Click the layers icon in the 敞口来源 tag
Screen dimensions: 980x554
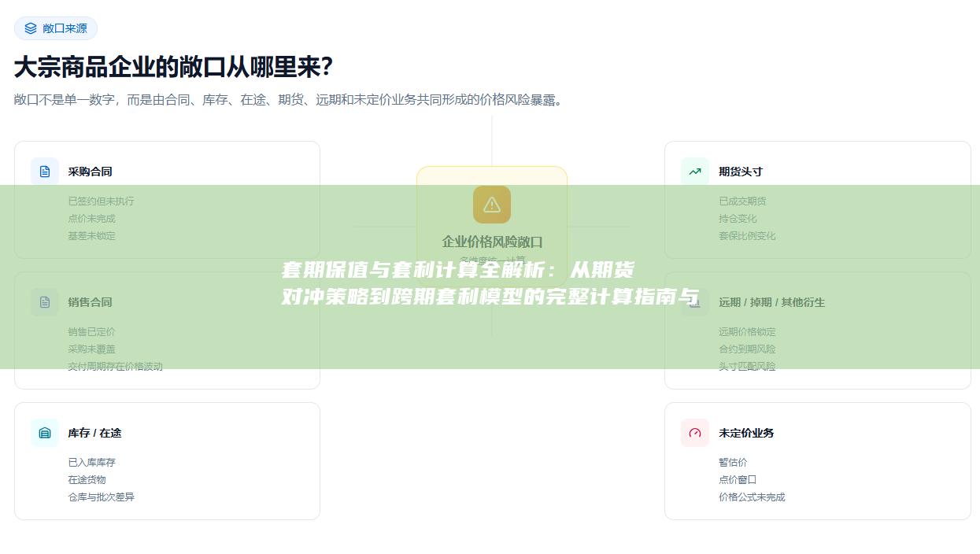coord(31,28)
